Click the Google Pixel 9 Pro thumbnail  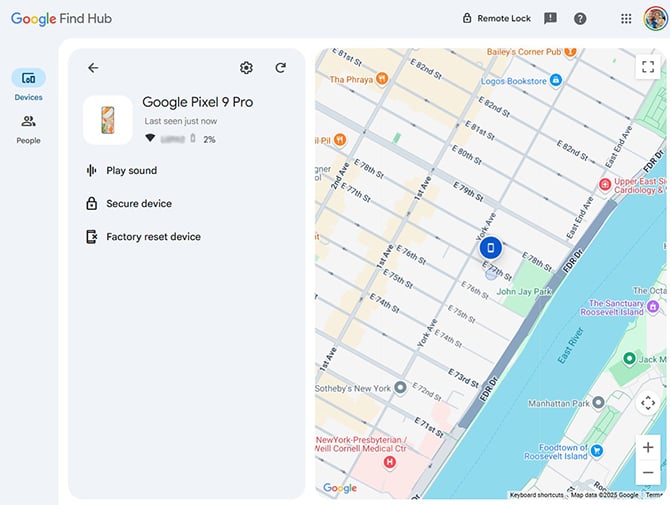click(x=108, y=120)
